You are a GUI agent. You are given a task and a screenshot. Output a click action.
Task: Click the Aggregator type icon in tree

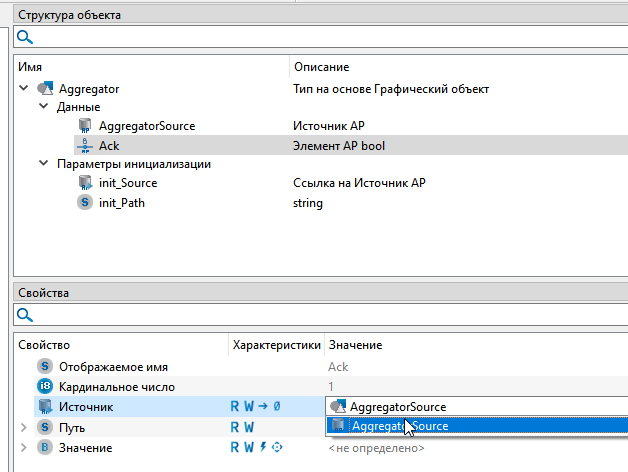click(x=45, y=89)
